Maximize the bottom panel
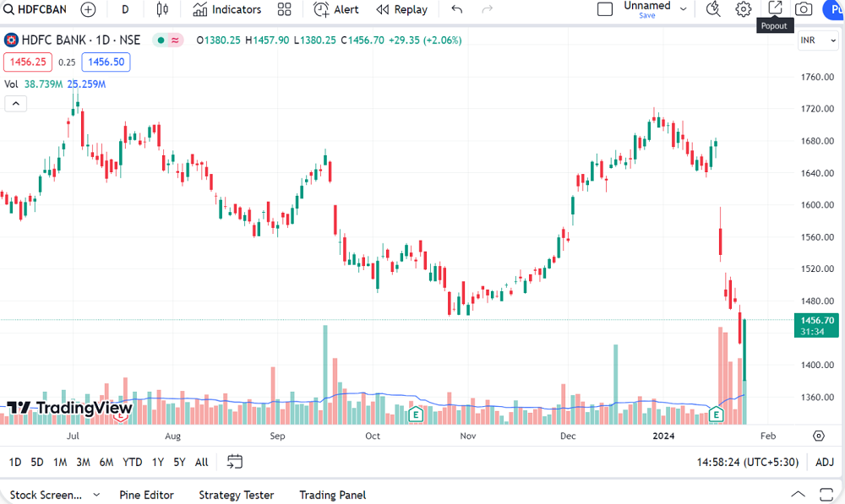The image size is (845, 504). (x=826, y=495)
